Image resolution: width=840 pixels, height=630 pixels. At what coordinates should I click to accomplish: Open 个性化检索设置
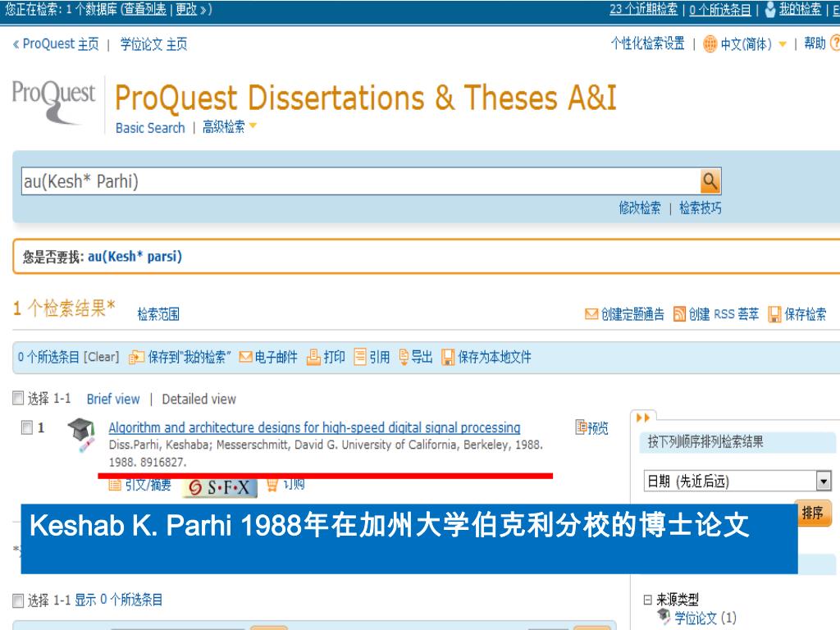click(648, 43)
